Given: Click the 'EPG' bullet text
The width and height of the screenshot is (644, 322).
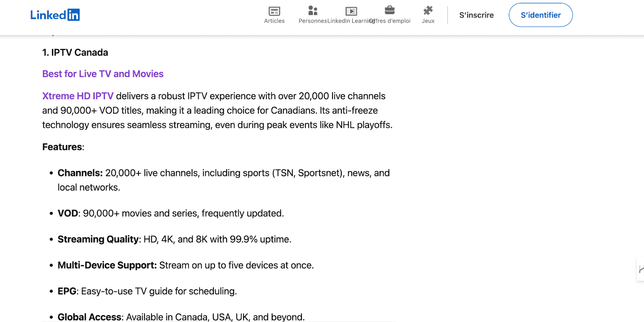Looking at the screenshot, I should point(67,291).
